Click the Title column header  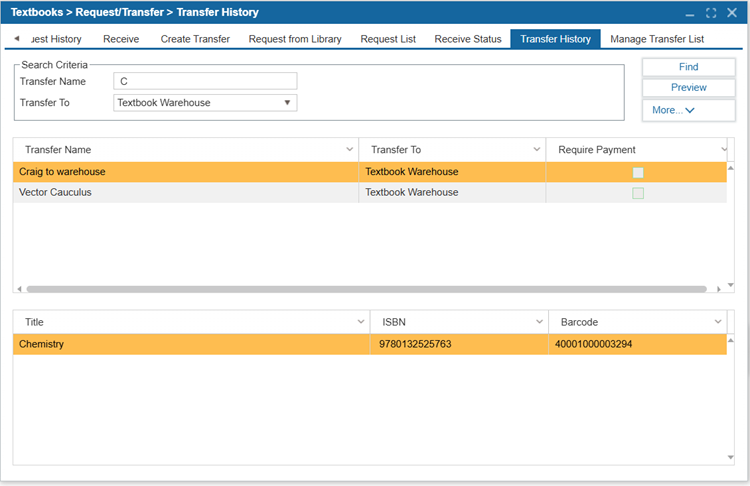[x=191, y=322]
